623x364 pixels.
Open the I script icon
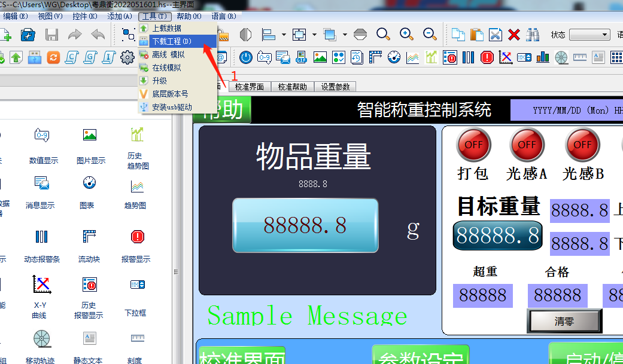click(109, 57)
